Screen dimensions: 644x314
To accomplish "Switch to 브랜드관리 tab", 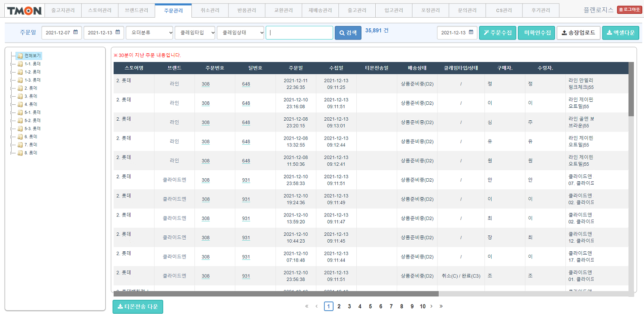I will coord(137,10).
